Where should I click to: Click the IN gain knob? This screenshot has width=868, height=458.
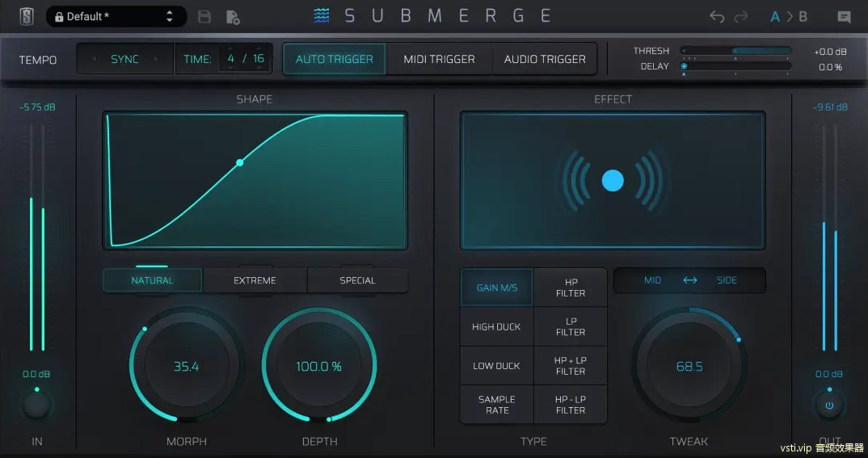point(36,405)
